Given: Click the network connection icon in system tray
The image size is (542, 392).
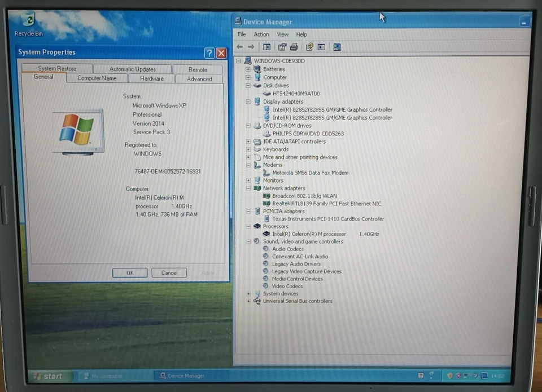Looking at the screenshot, I should (x=465, y=376).
